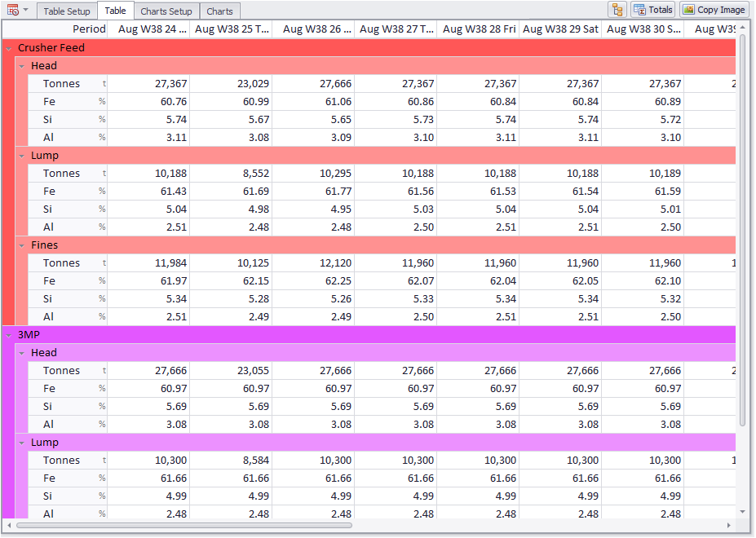Select Crusher Feed Lump Tonnes value 8,552

coord(231,174)
